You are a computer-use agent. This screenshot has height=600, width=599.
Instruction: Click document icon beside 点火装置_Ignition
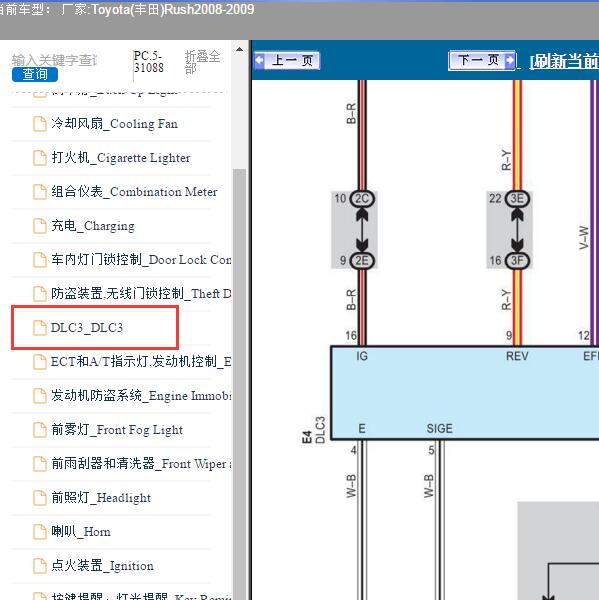point(40,566)
